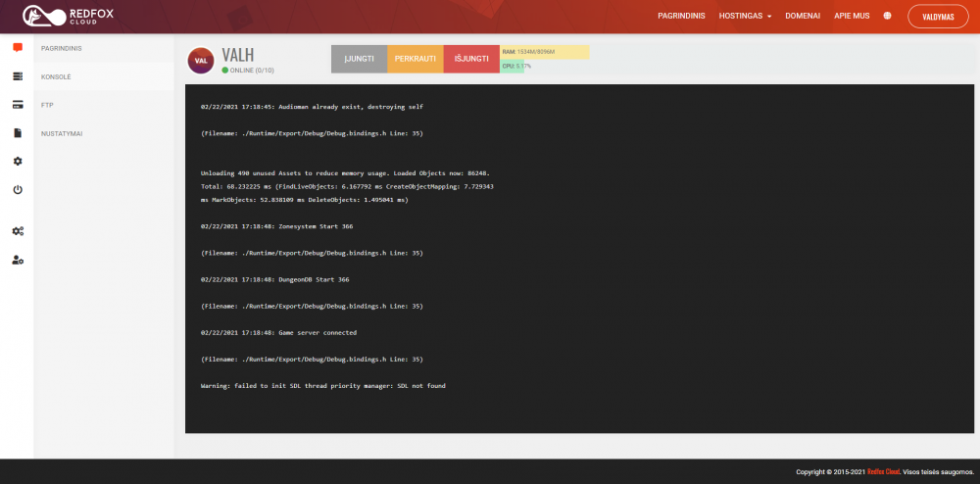Click the 'DungeonDB Start 366' log line

275,280
